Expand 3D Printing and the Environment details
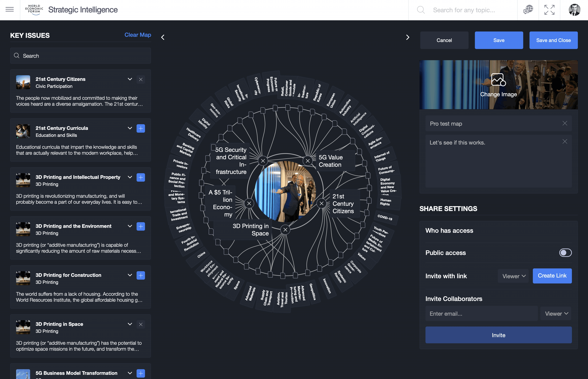This screenshot has height=379, width=588. (130, 226)
